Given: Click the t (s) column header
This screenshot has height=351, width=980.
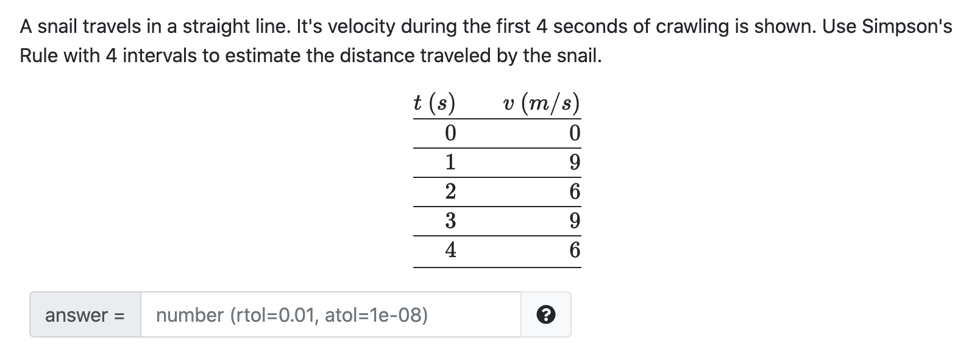Looking at the screenshot, I should (x=435, y=104).
